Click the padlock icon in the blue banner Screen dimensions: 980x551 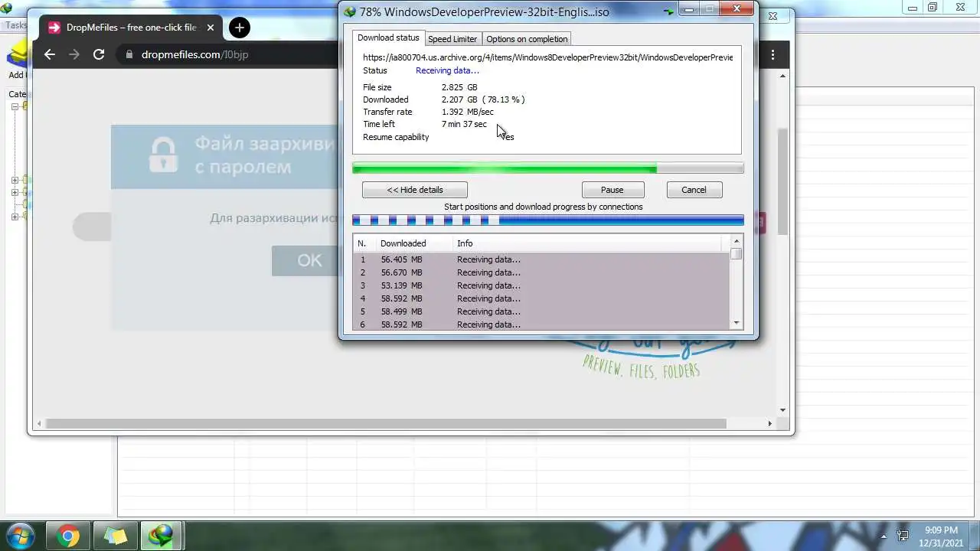163,154
